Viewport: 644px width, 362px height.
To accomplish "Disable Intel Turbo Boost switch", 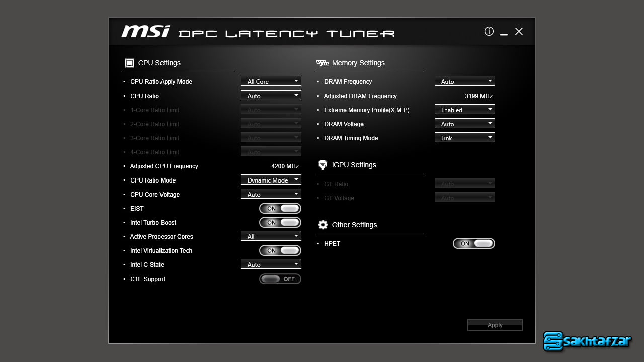I will 280,222.
